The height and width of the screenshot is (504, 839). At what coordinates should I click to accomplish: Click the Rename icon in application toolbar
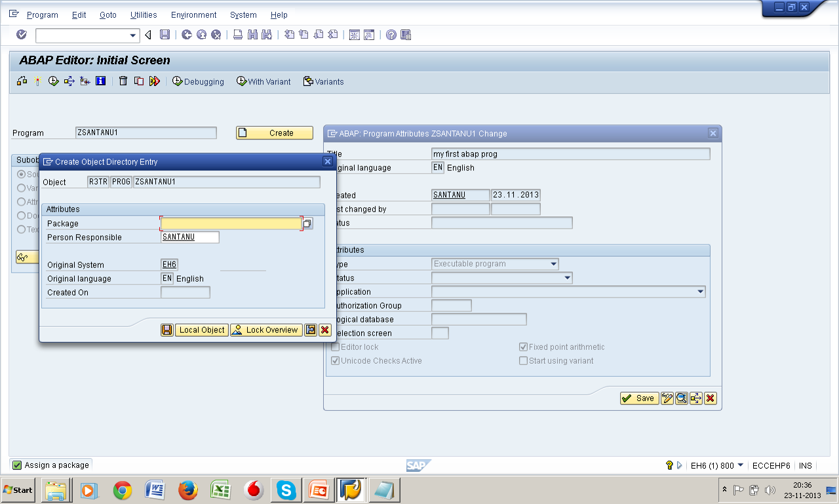[154, 81]
